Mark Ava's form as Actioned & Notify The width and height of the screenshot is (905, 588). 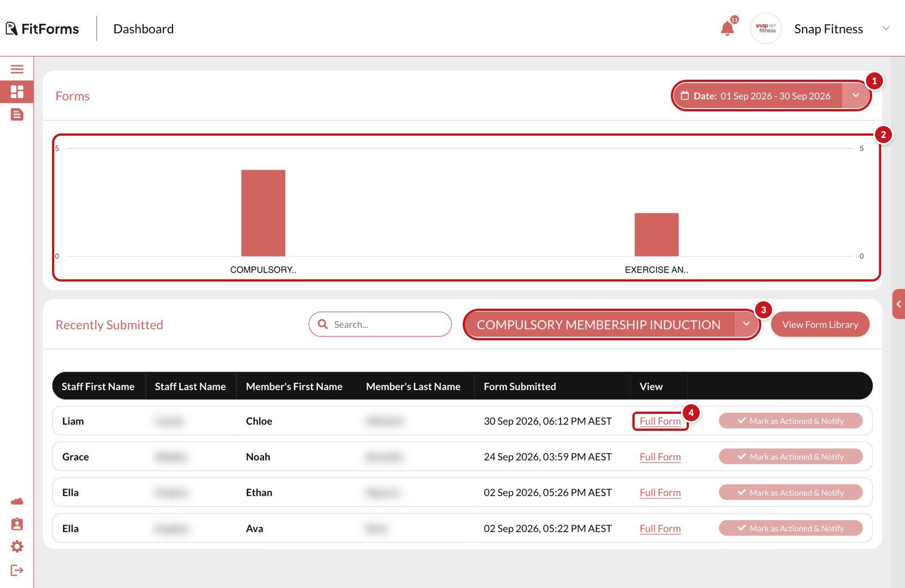coord(791,528)
